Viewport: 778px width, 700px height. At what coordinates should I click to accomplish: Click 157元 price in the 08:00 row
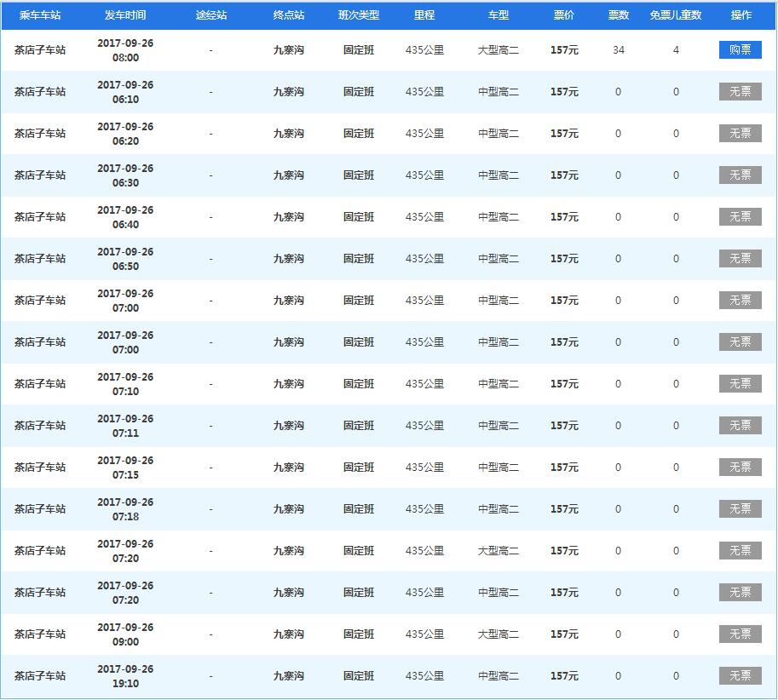tap(564, 50)
